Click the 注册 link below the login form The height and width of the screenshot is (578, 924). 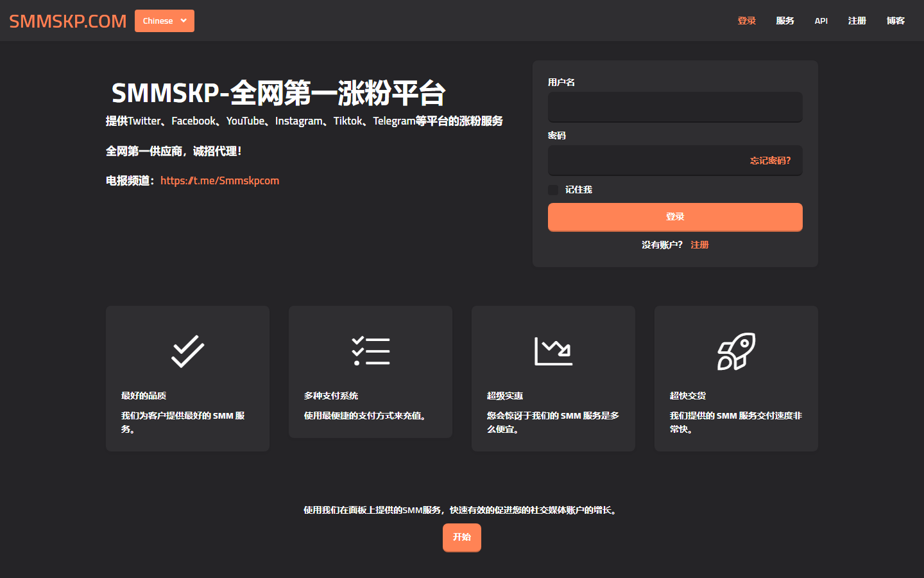coord(699,245)
